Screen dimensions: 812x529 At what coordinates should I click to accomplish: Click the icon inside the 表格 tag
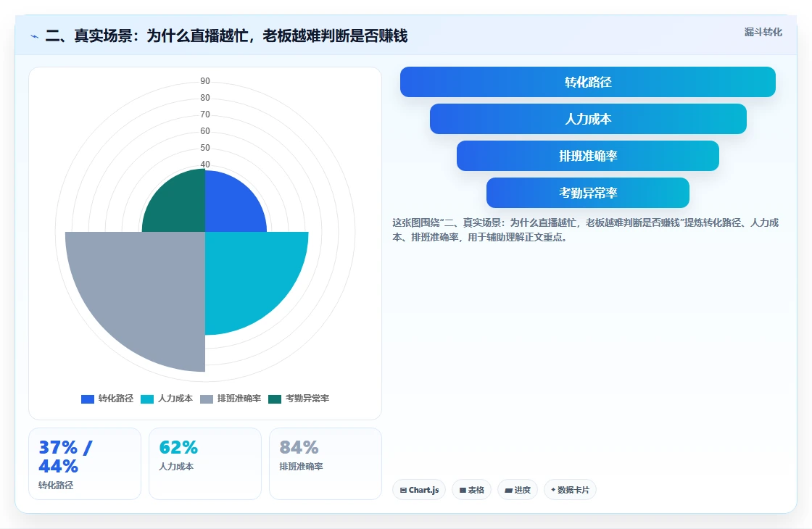coord(463,490)
